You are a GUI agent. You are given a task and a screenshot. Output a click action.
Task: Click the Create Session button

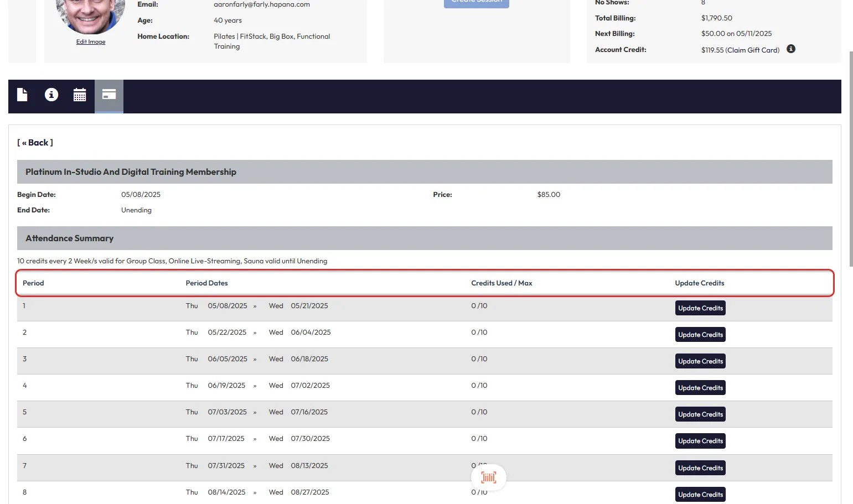476,3
